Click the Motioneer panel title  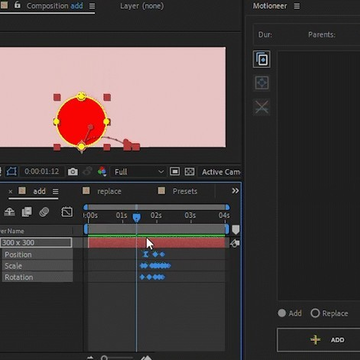(x=270, y=6)
